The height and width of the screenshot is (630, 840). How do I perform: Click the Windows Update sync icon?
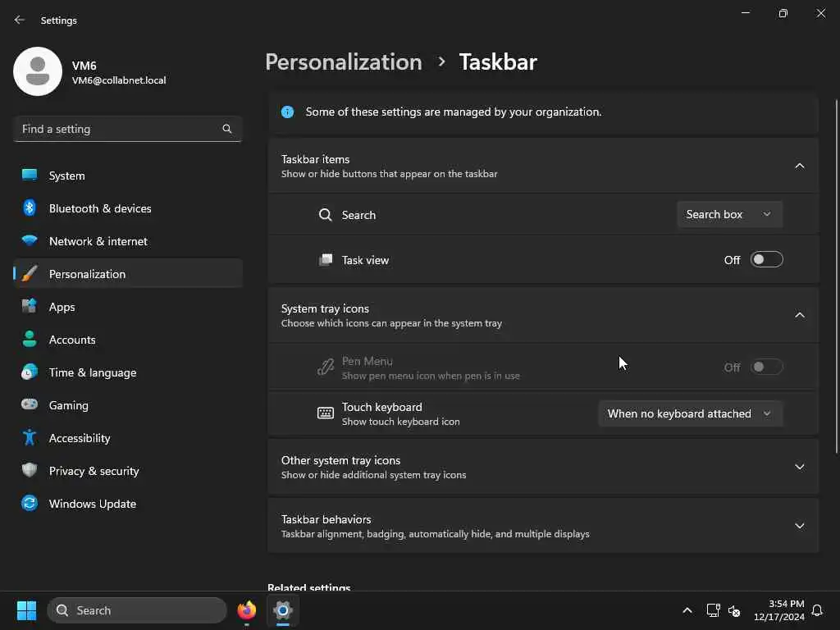(30, 504)
